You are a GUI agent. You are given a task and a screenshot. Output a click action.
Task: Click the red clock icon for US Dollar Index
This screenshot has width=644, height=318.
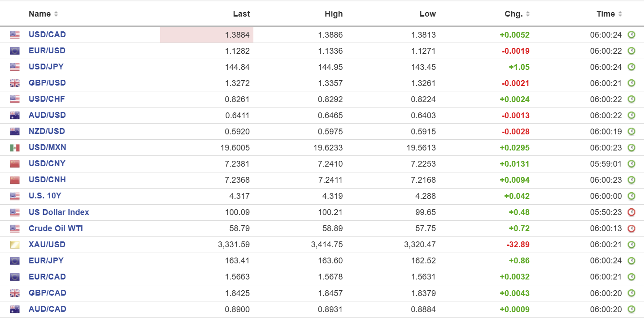pos(631,212)
